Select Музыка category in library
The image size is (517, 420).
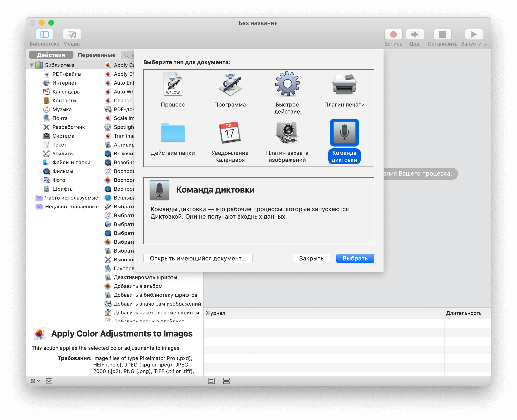click(64, 109)
